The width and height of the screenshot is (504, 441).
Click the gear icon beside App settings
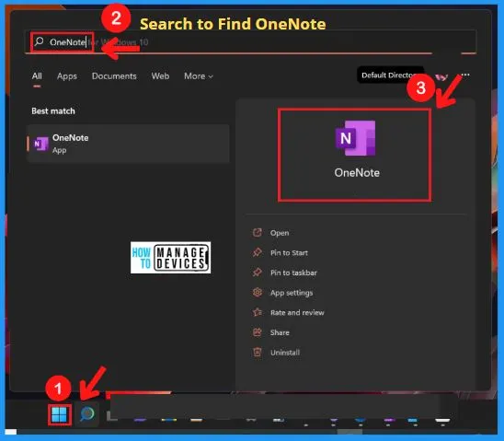coord(258,292)
